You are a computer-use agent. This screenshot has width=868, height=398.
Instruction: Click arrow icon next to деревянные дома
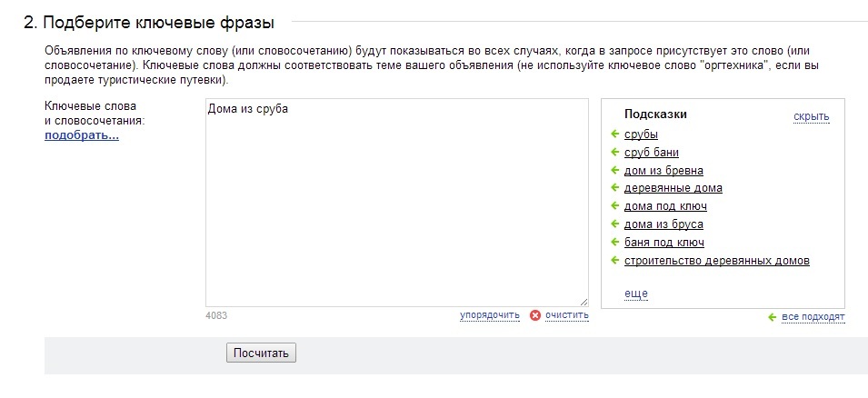click(614, 188)
